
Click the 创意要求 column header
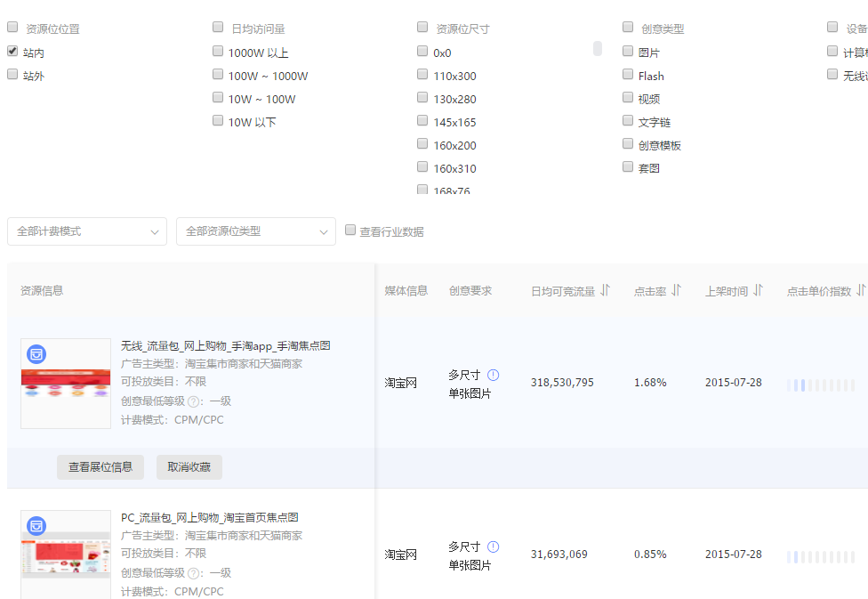click(470, 290)
